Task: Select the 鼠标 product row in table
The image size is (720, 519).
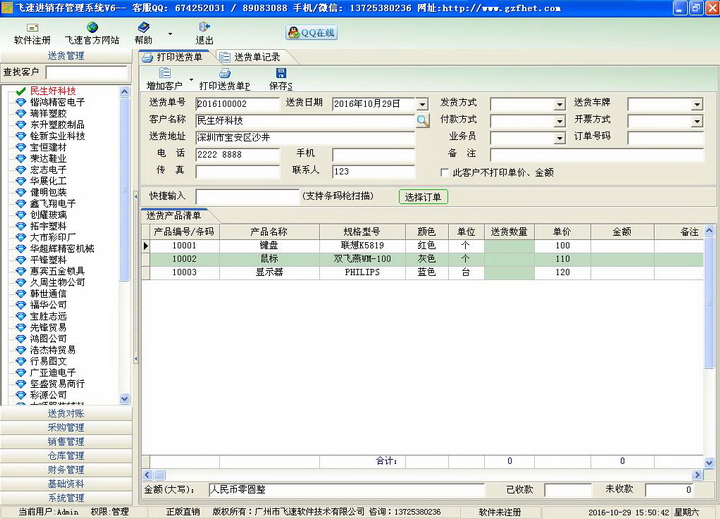Action: click(270, 259)
